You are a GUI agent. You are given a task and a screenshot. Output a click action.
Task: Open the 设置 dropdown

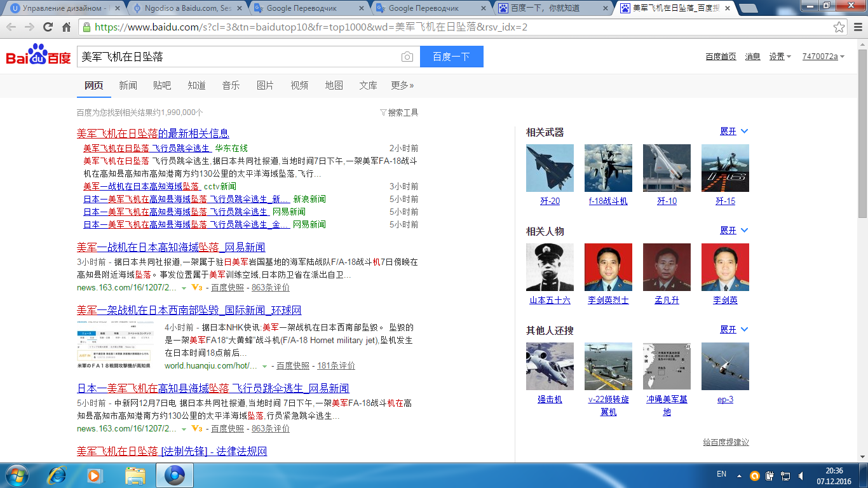click(x=780, y=57)
